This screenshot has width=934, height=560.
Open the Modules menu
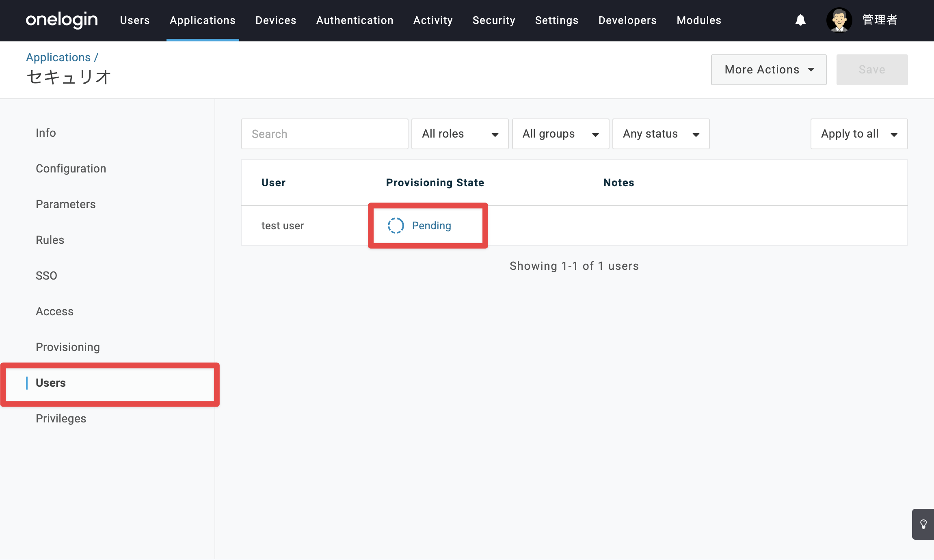(x=699, y=20)
